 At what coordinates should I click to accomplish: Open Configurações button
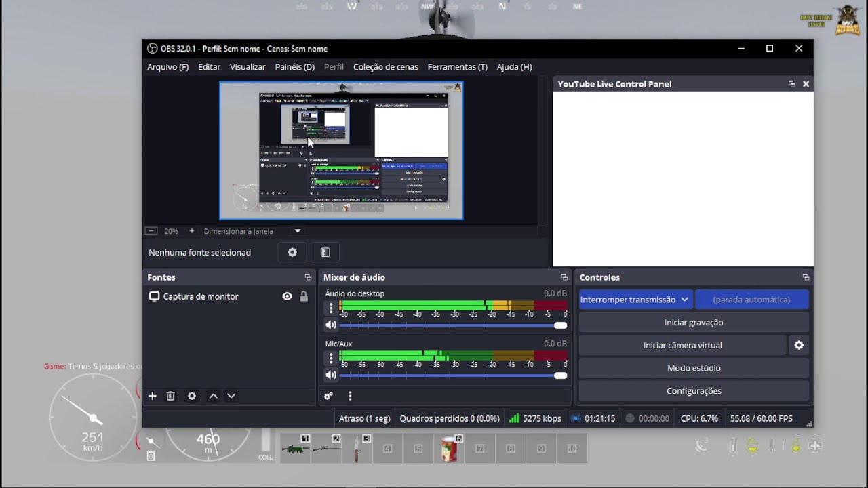click(x=694, y=391)
